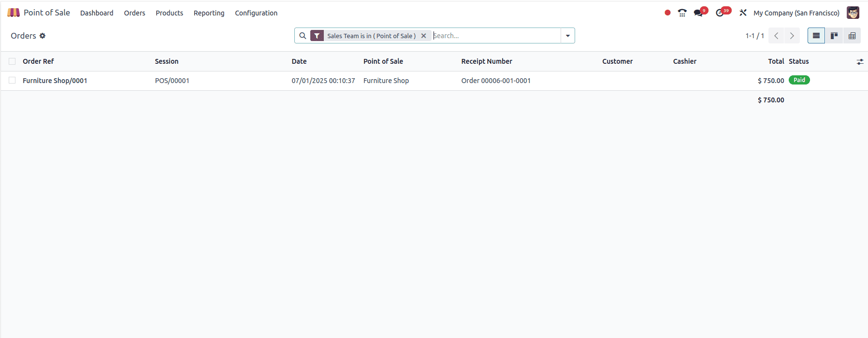Open the Reporting menu
Viewport: 868px width, 338px height.
(x=209, y=13)
